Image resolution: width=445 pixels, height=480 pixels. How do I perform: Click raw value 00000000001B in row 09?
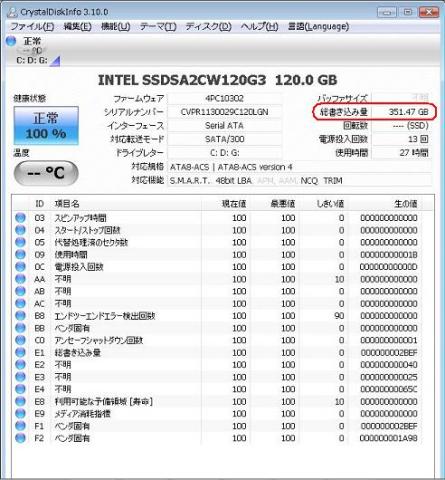(x=389, y=255)
